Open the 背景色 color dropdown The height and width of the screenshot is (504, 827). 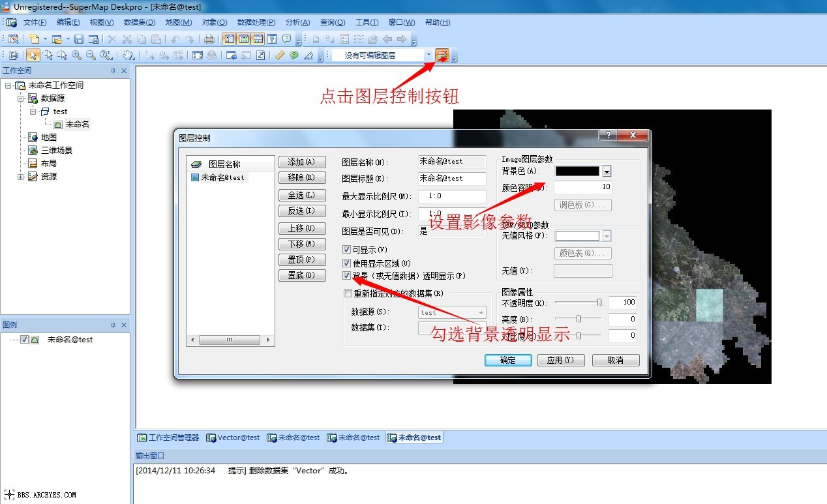(607, 171)
